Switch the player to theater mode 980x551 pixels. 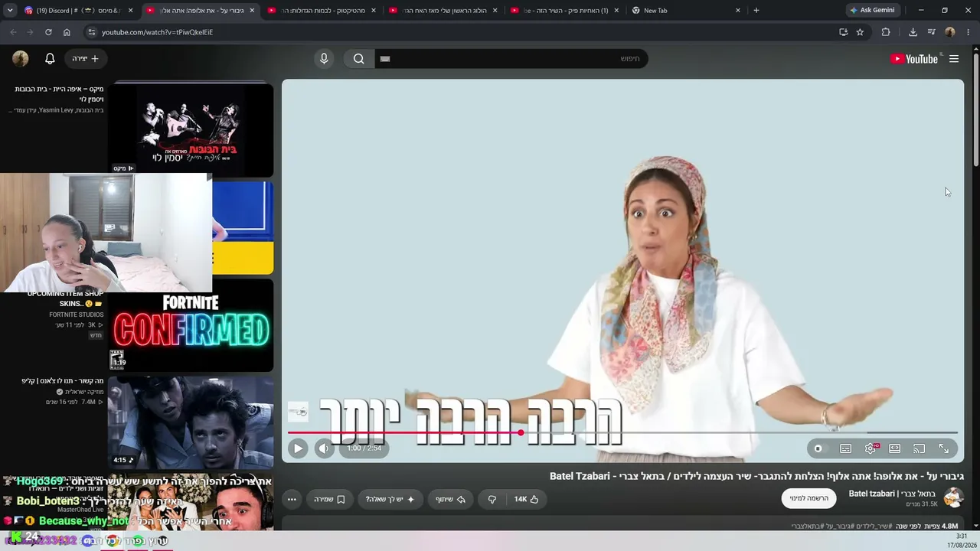[894, 448]
